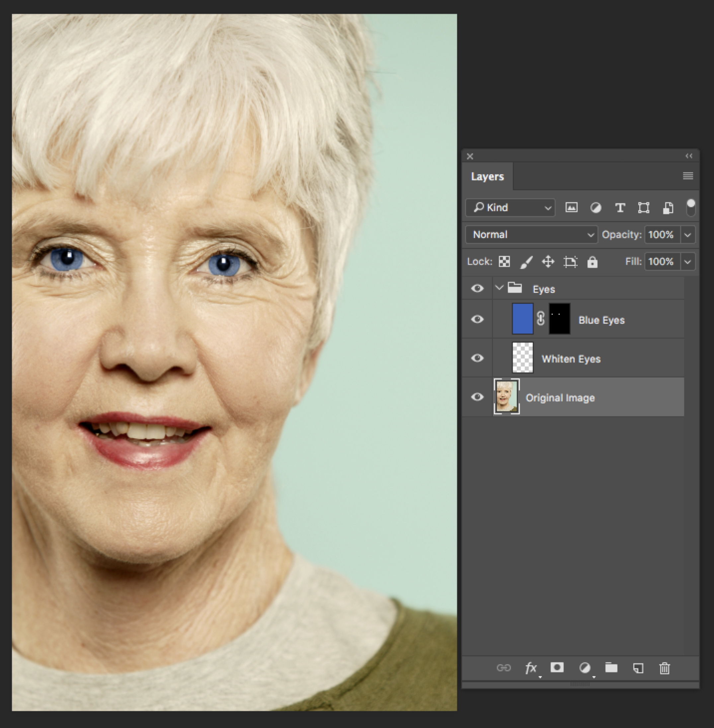Hide the Eyes group
The height and width of the screenshot is (728, 714).
477,288
